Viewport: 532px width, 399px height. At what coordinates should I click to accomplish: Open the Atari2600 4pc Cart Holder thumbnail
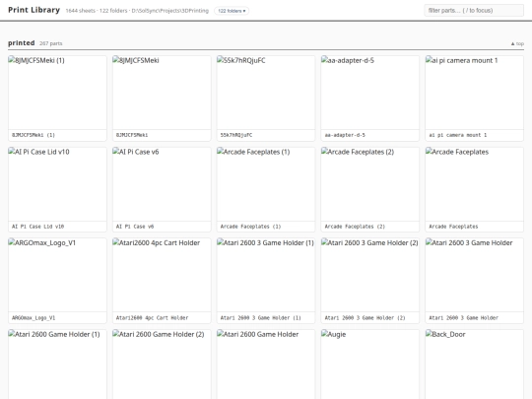coord(162,275)
